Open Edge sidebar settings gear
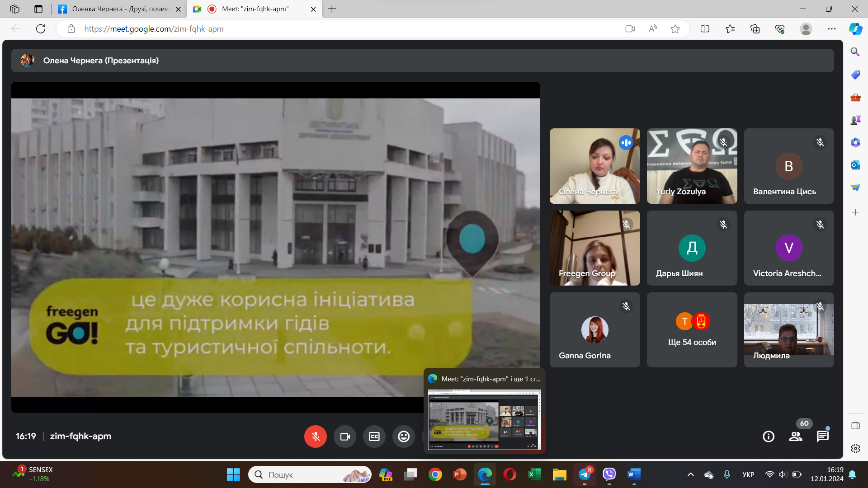This screenshot has width=868, height=488. click(855, 448)
